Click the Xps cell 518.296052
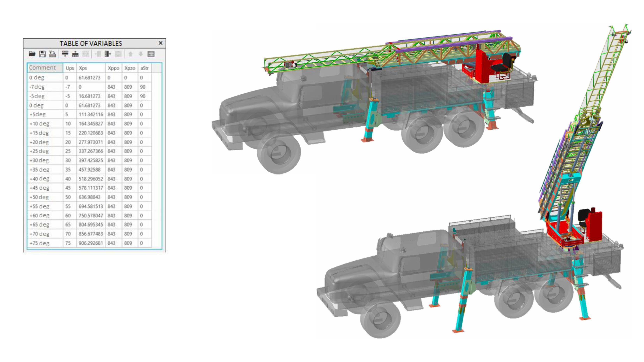This screenshot has height=362, width=644. click(x=91, y=179)
